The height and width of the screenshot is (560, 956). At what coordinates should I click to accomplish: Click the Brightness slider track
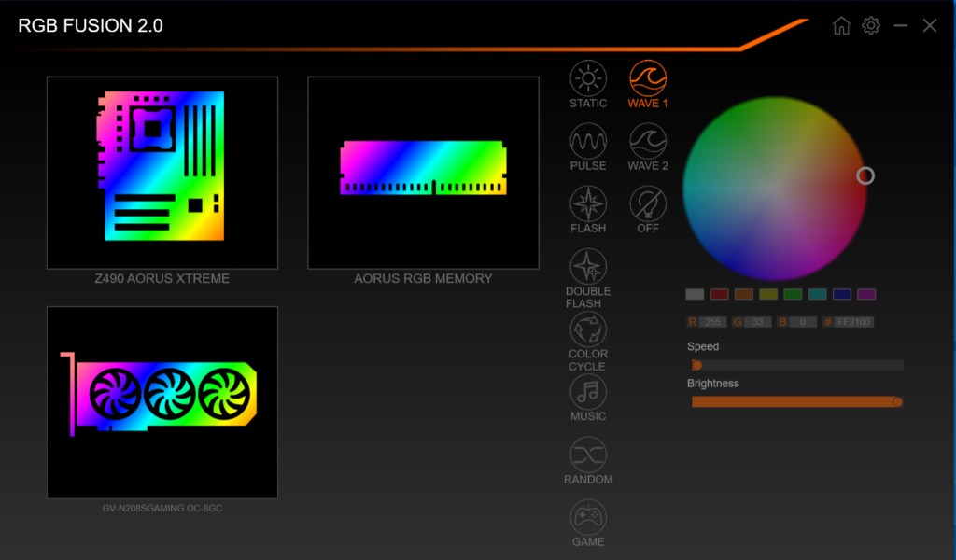(x=795, y=401)
